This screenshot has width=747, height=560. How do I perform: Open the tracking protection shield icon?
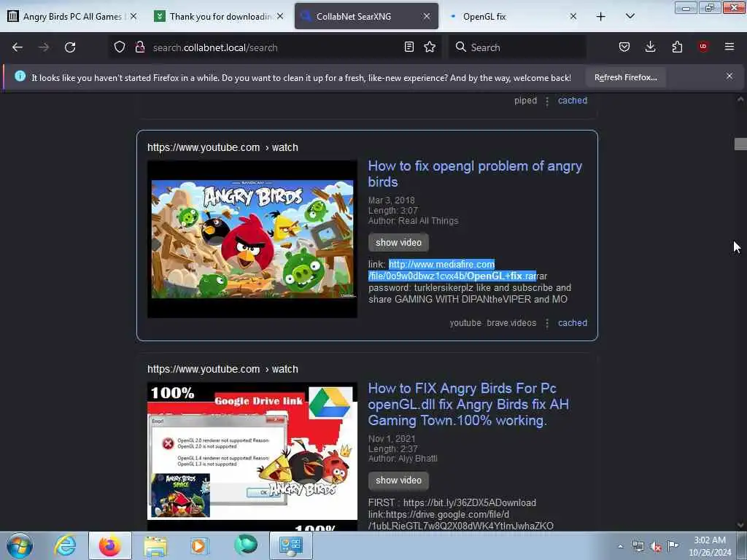tap(120, 47)
